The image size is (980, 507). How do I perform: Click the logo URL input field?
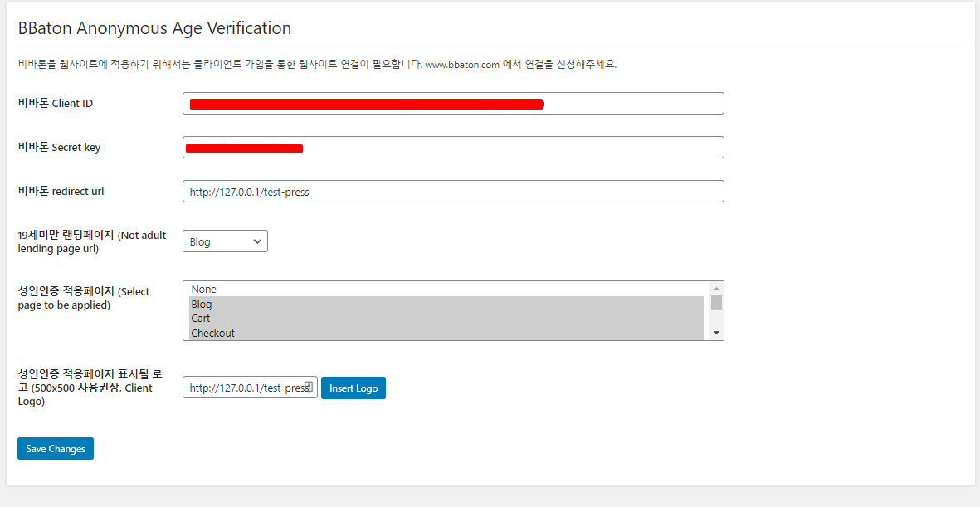250,388
